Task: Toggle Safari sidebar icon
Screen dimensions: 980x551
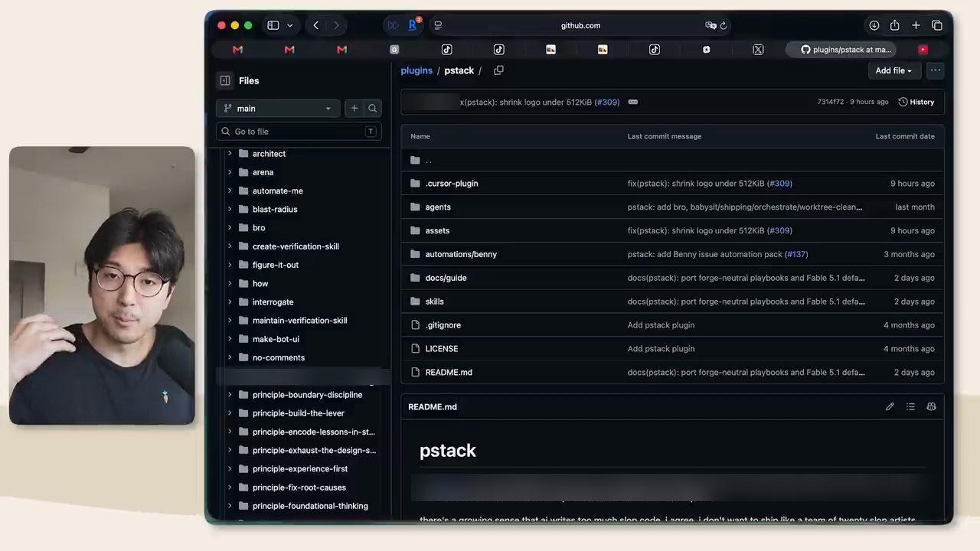Action: (x=273, y=25)
